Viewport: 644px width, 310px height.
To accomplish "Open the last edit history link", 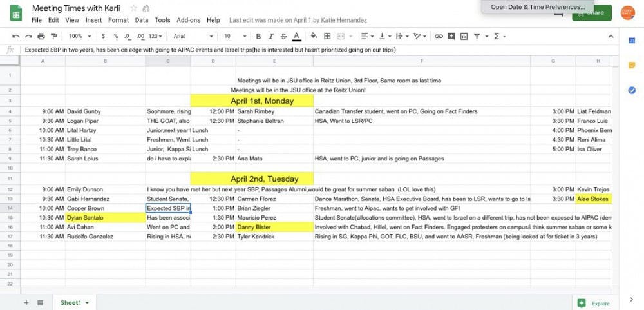I will (298, 20).
